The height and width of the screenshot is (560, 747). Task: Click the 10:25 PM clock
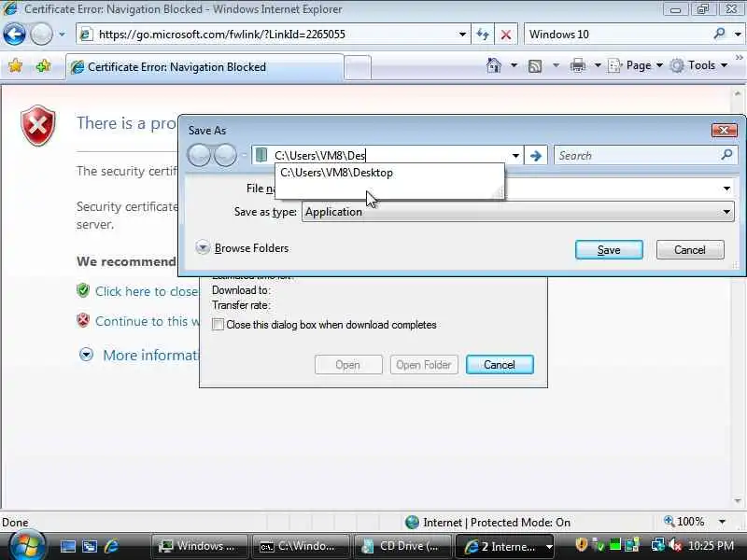point(712,546)
